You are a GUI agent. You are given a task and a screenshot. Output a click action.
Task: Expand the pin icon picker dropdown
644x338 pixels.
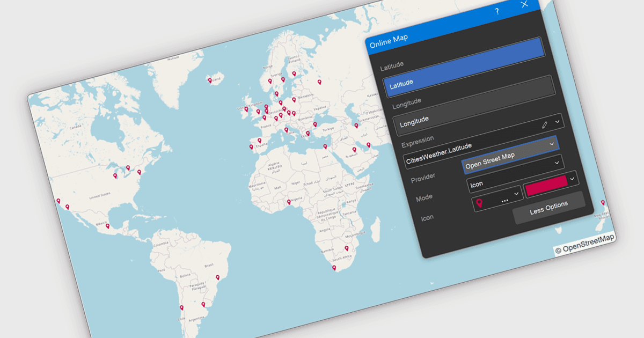[x=517, y=193]
